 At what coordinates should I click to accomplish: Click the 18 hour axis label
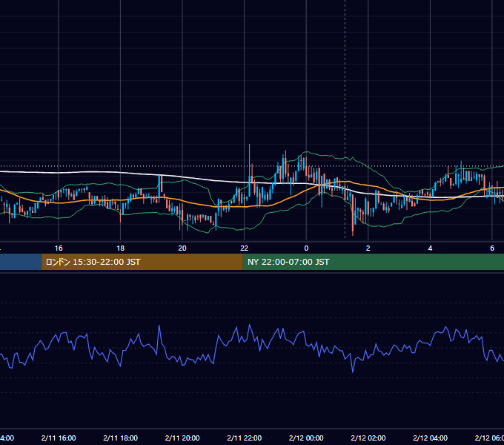(121, 248)
